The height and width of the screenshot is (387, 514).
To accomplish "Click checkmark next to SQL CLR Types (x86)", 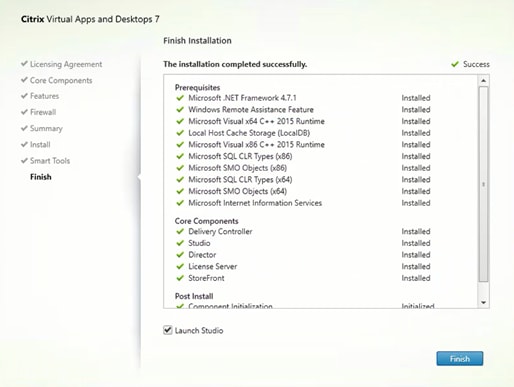I will point(180,156).
